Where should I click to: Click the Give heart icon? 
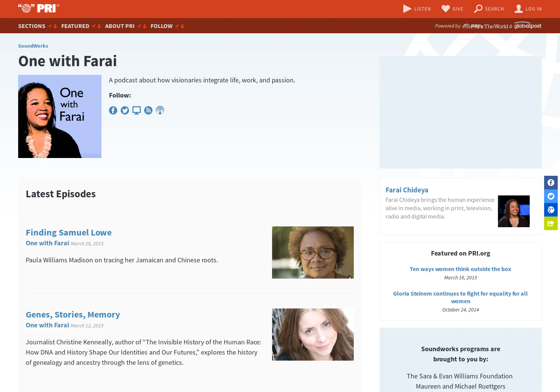pos(446,9)
